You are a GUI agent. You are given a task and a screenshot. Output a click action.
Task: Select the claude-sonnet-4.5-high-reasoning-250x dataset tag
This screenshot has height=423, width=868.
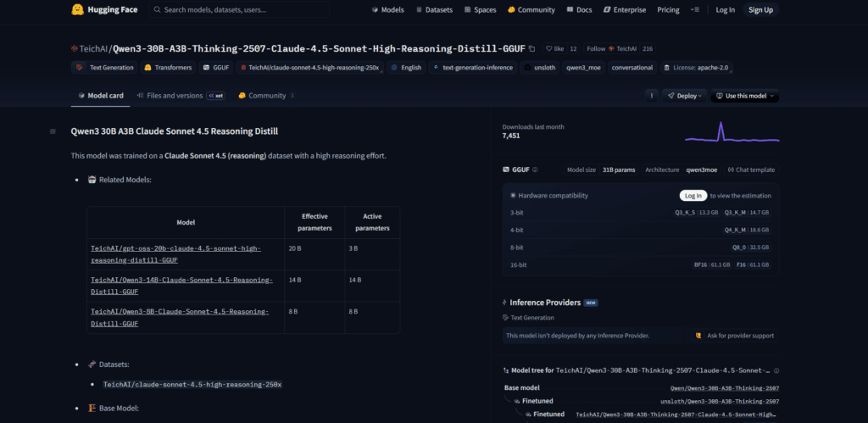tap(309, 68)
